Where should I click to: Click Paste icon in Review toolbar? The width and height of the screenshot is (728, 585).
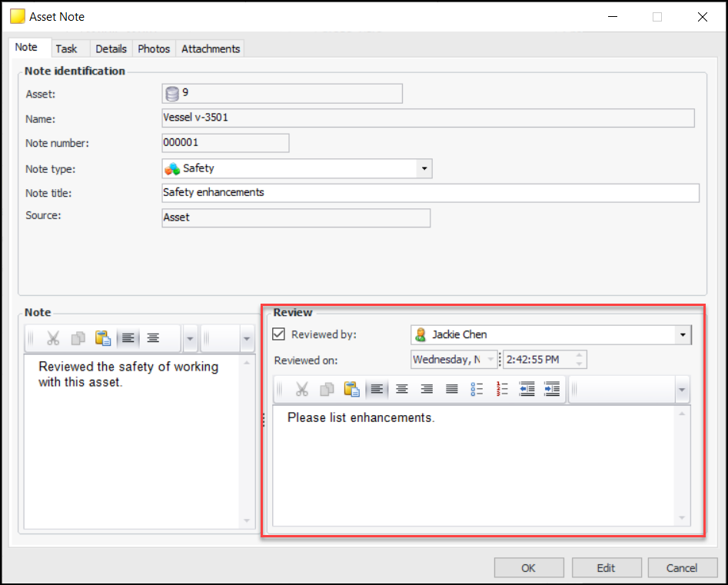point(351,389)
